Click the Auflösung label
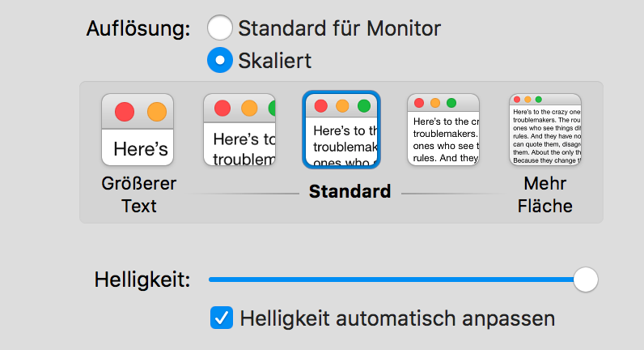Image resolution: width=644 pixels, height=350 pixels. coord(138,29)
